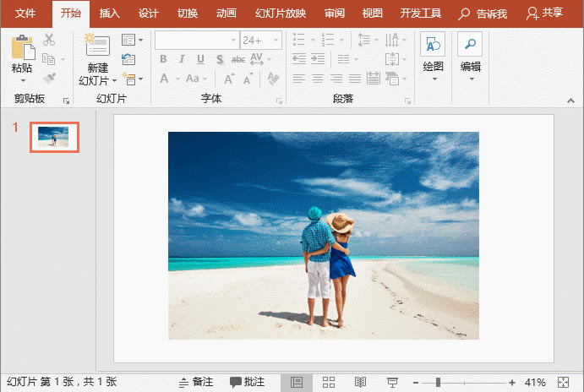Click the New Slide (新建幻灯片) icon
The image size is (584, 392).
pyautogui.click(x=97, y=46)
